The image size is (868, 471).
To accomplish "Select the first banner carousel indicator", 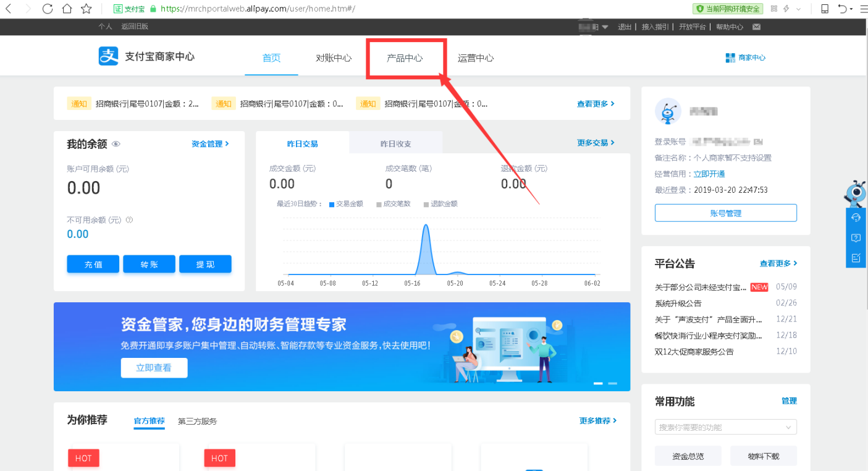I will [598, 383].
